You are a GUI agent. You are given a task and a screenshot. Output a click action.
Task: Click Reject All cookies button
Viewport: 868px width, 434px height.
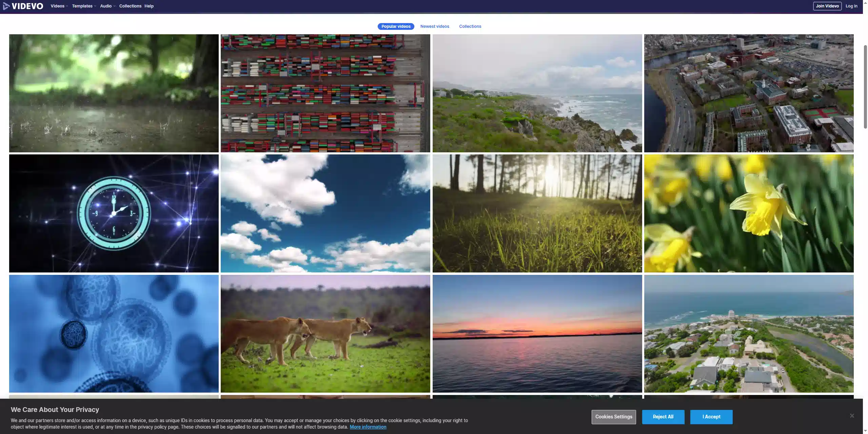pos(663,417)
